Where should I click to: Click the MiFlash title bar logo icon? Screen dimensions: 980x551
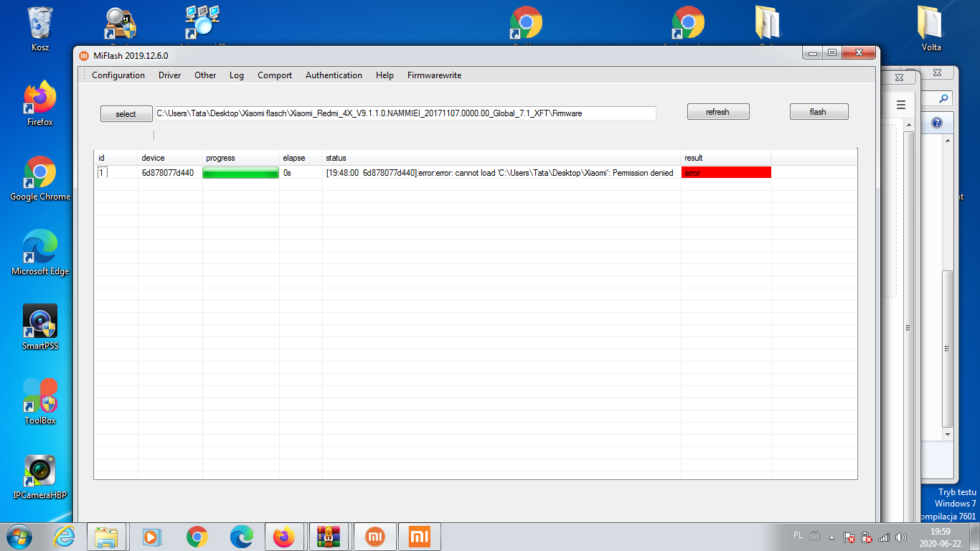(x=84, y=55)
